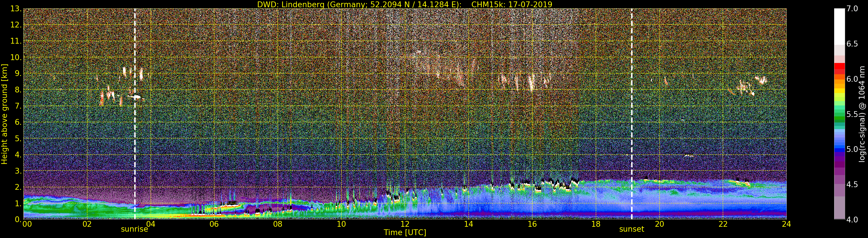Click the height axis tick '2.'
The height and width of the screenshot is (238, 868).
coord(18,187)
